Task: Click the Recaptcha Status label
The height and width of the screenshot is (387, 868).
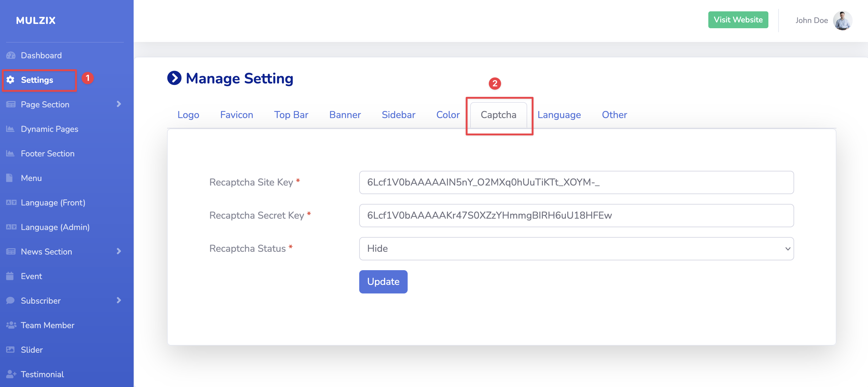Action: coord(247,249)
